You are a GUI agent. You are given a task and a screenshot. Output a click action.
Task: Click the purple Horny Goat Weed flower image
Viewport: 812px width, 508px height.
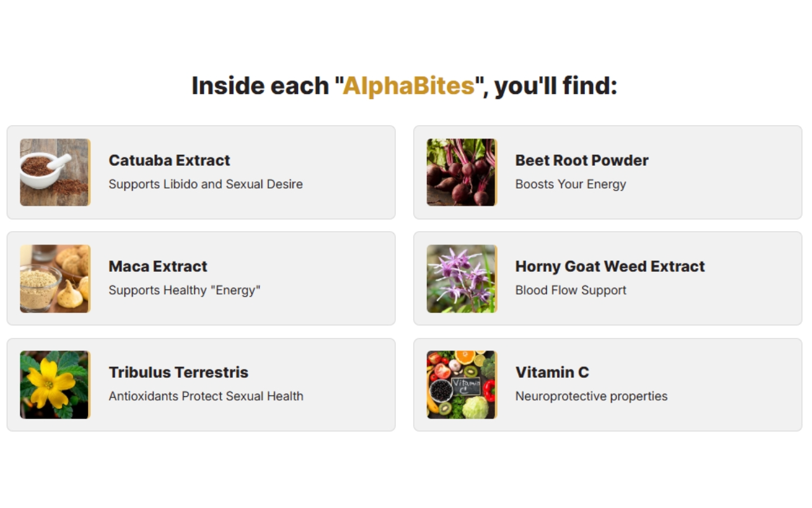tap(462, 279)
